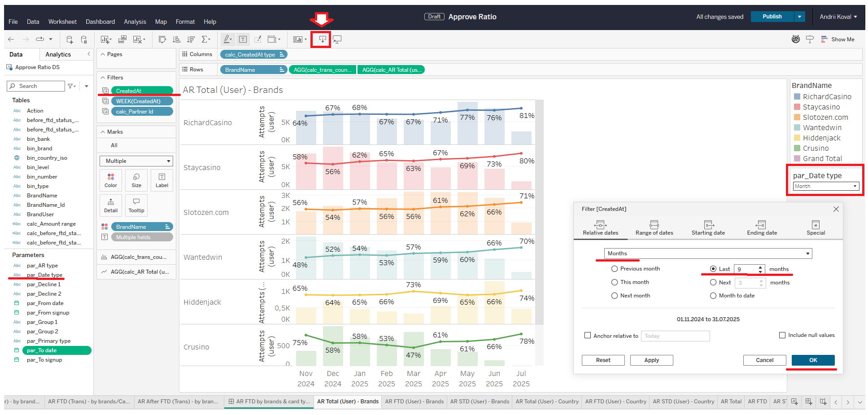
Task: Click the OK button in filter dialog
Action: (x=813, y=360)
